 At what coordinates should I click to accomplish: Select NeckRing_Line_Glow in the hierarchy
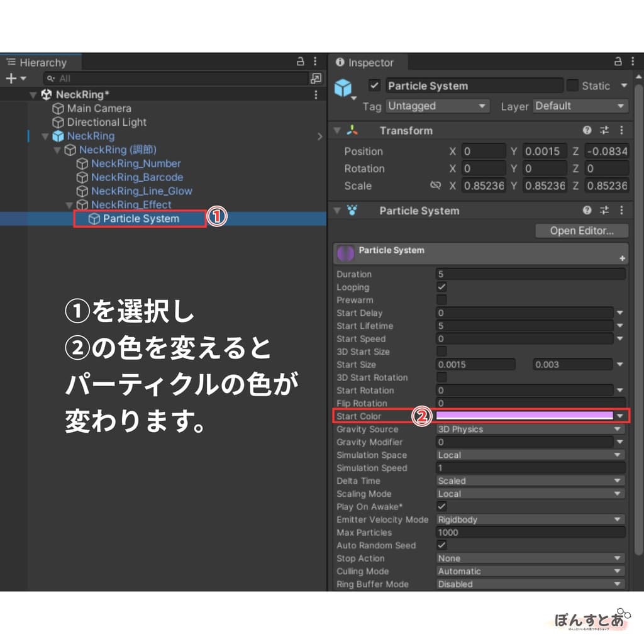click(x=142, y=191)
